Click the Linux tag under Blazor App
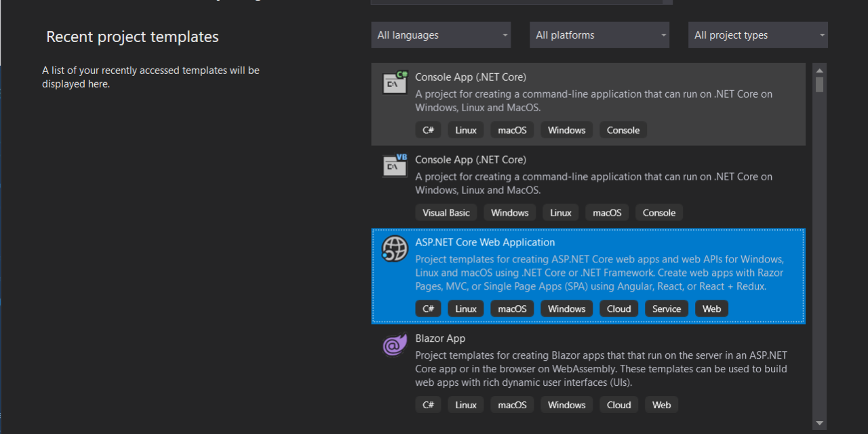This screenshot has height=434, width=868. [466, 405]
